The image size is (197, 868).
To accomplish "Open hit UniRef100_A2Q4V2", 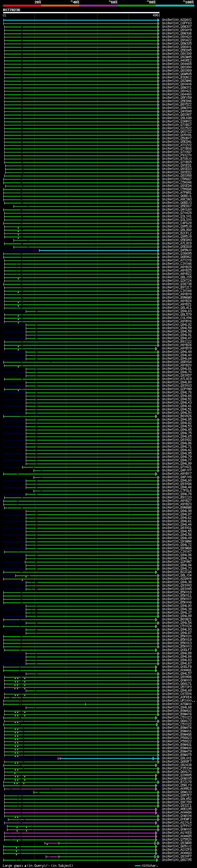I will pyautogui.click(x=177, y=20).
